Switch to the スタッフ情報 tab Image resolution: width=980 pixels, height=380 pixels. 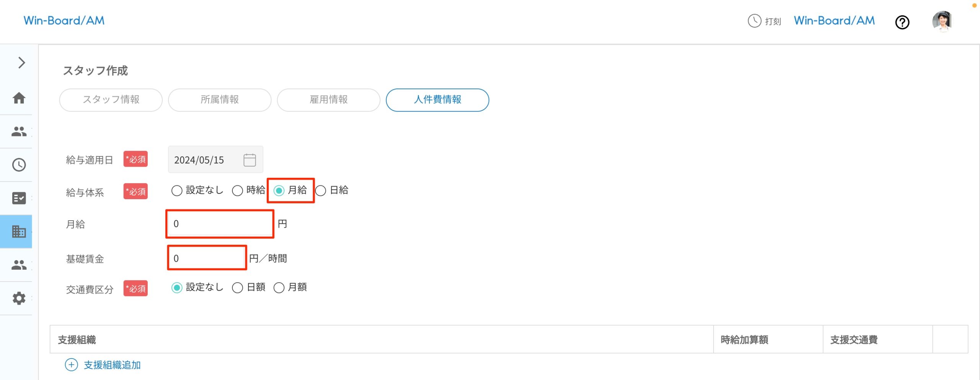tap(111, 100)
